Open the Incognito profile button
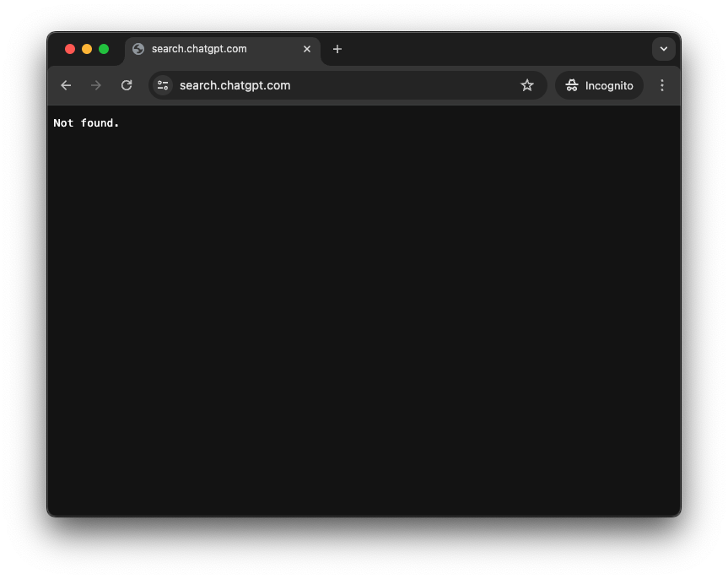This screenshot has width=728, height=579. (x=599, y=85)
